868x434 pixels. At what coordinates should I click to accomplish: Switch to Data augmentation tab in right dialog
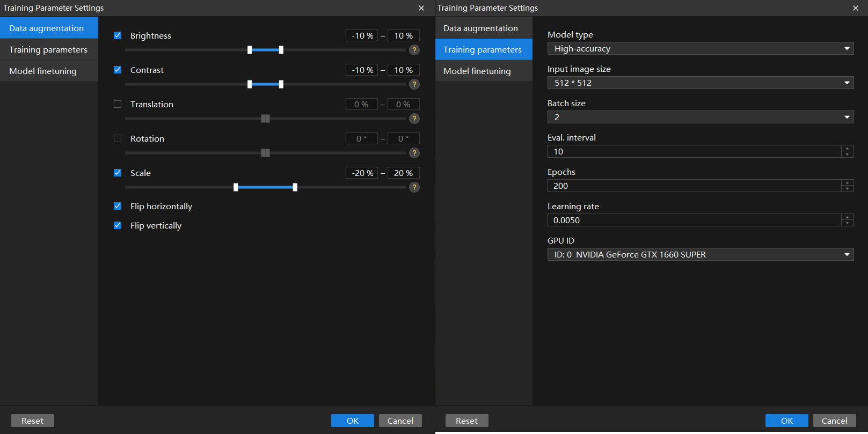pos(484,28)
